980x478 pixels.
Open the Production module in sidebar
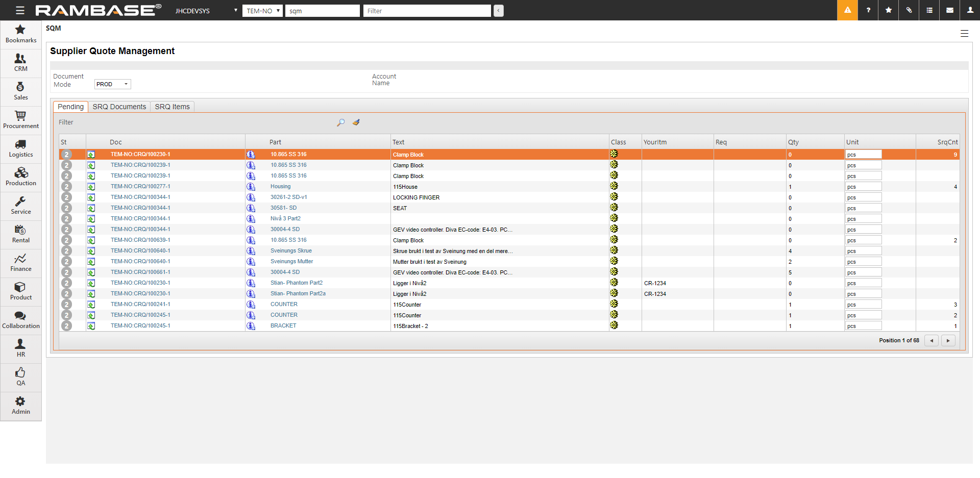point(20,177)
